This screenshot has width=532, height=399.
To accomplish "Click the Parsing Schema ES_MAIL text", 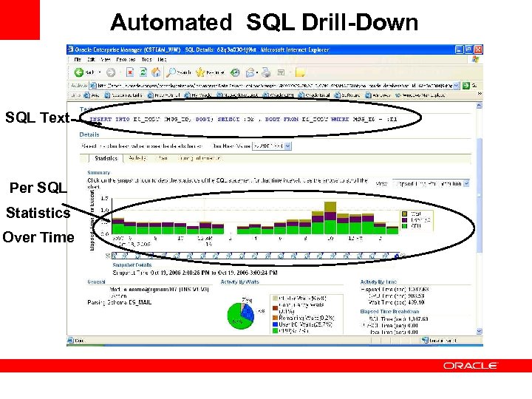I will pos(120,302).
